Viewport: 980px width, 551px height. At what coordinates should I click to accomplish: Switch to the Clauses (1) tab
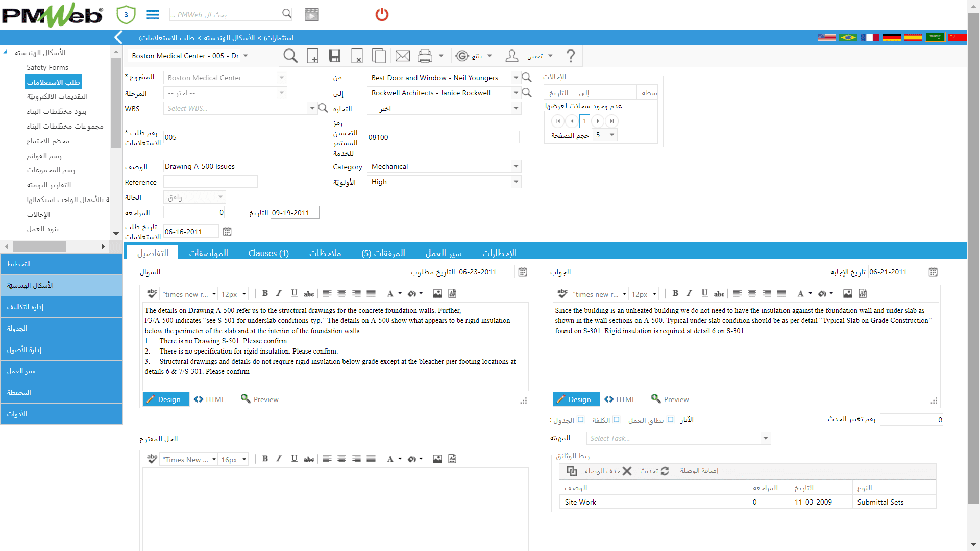click(268, 253)
